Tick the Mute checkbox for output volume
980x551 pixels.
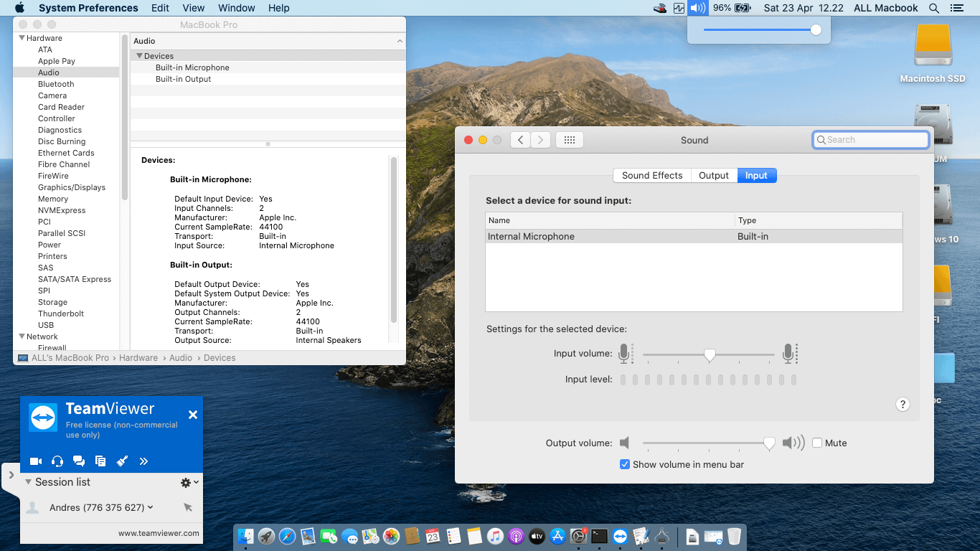817,443
